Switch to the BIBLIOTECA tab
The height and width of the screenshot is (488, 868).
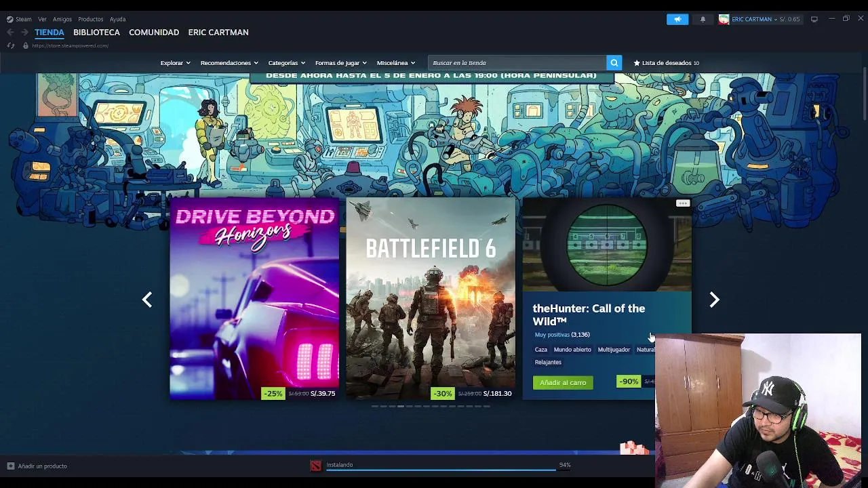[x=96, y=32]
